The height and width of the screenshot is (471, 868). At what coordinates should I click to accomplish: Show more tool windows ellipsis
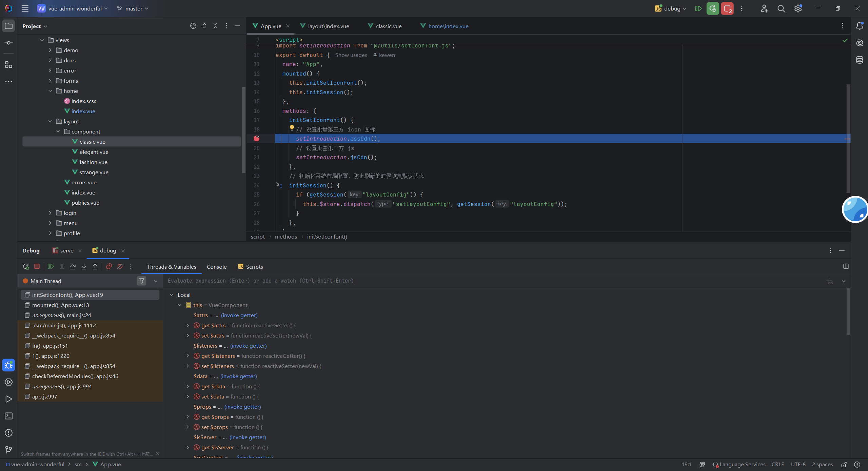pyautogui.click(x=8, y=81)
